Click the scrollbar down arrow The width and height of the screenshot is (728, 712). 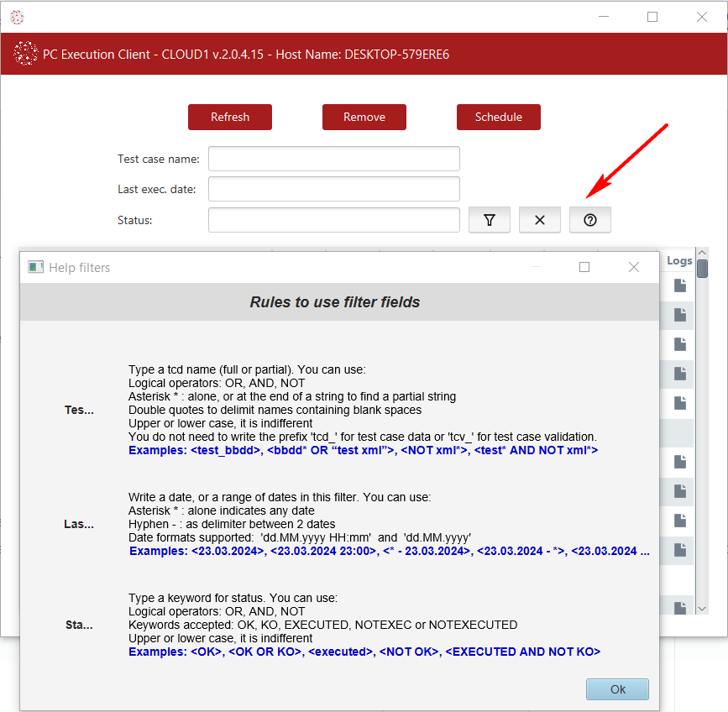[x=702, y=609]
